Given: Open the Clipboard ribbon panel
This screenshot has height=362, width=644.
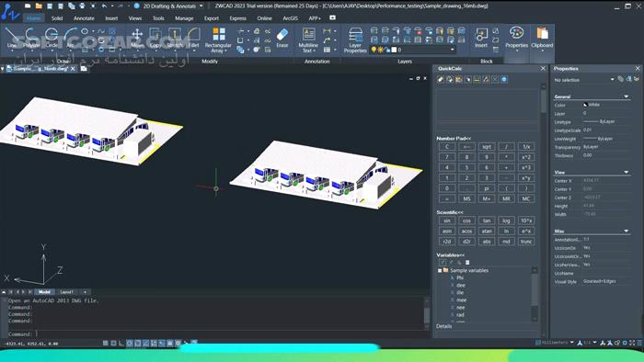Looking at the screenshot, I should click(x=542, y=38).
